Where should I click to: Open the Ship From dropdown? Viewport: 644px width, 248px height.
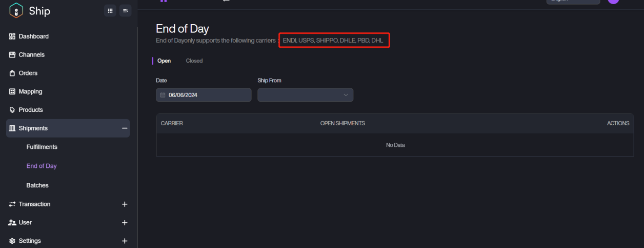(x=305, y=95)
